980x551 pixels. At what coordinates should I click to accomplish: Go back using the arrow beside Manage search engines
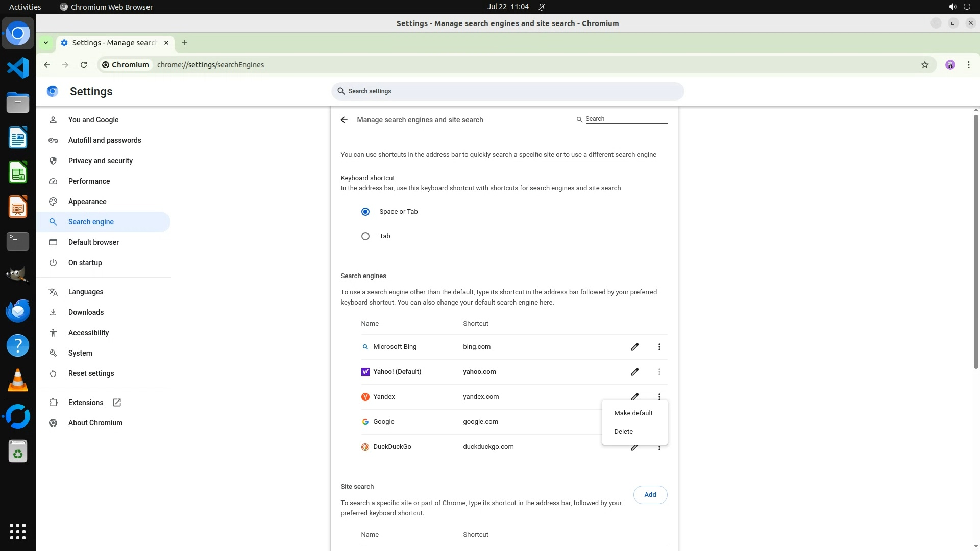click(344, 120)
